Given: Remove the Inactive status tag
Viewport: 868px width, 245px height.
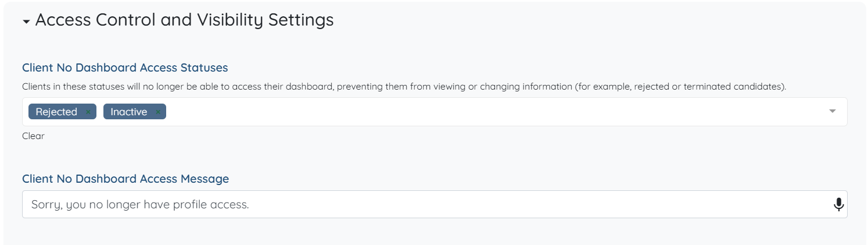Looking at the screenshot, I should tap(157, 112).
